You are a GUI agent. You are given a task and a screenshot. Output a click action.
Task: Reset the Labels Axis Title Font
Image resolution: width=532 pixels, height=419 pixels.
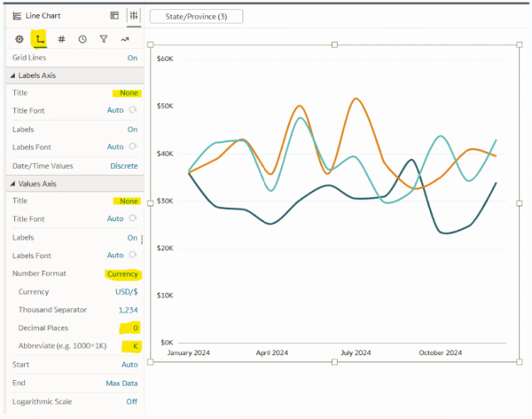133,110
